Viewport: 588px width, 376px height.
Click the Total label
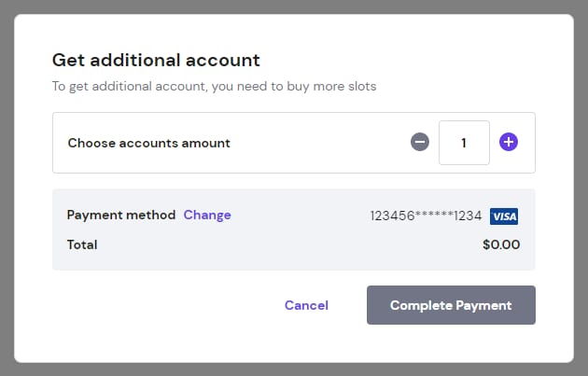coord(82,245)
